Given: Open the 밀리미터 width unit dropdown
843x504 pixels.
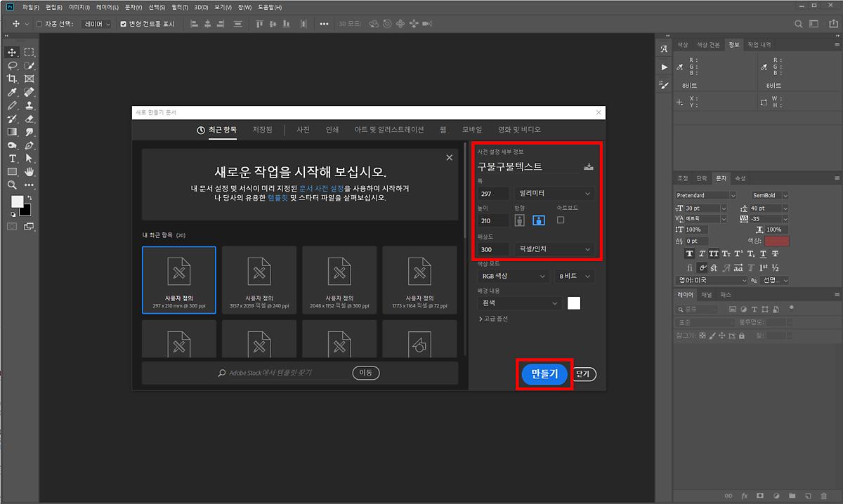Looking at the screenshot, I should point(554,193).
